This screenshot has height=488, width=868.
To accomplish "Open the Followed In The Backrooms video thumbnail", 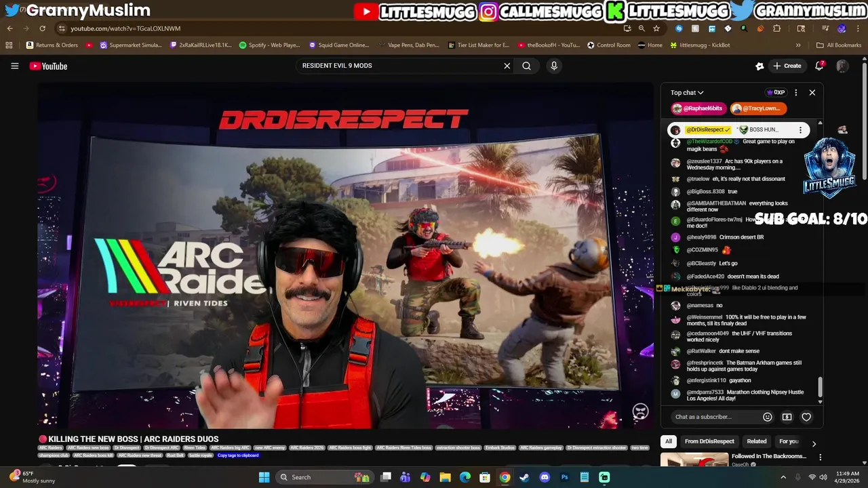I will point(694,461).
